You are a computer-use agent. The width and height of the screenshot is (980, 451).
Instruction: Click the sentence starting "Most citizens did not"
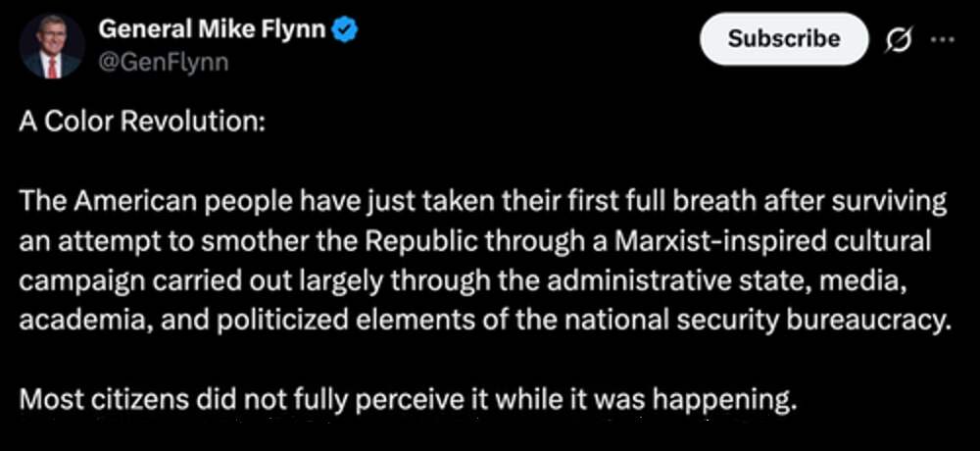click(x=404, y=399)
